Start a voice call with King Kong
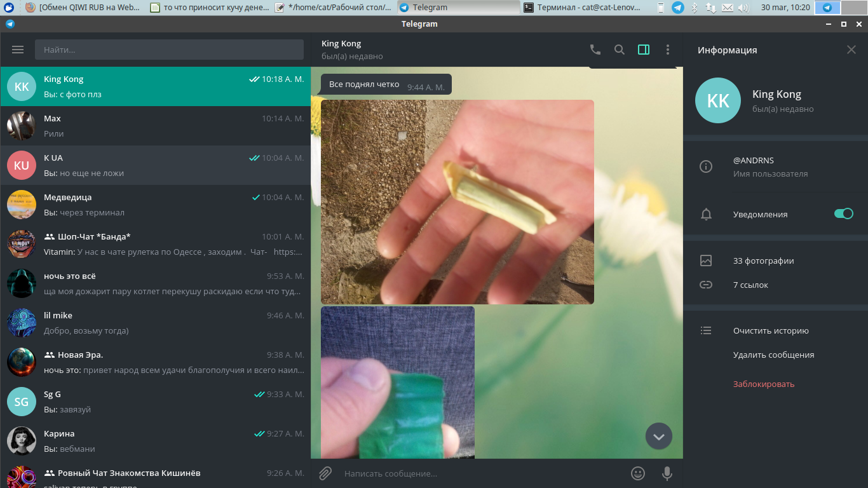Screen dimensions: 868x488 click(x=595, y=50)
